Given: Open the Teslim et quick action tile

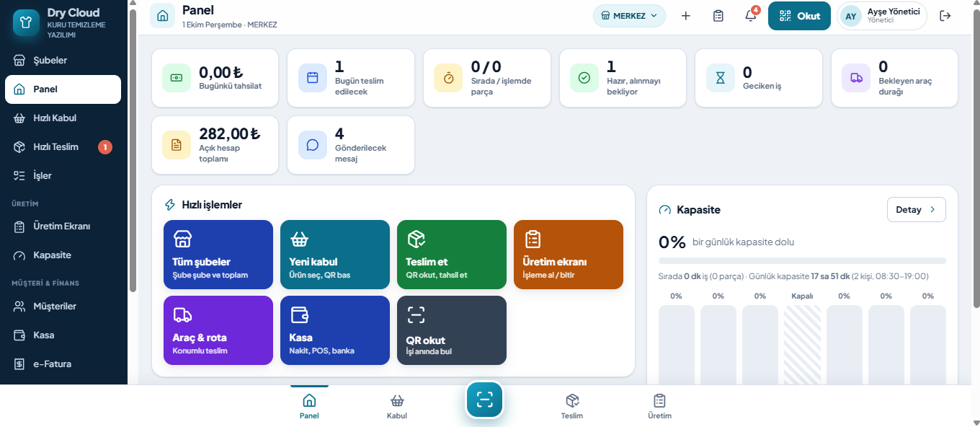Looking at the screenshot, I should coord(452,255).
